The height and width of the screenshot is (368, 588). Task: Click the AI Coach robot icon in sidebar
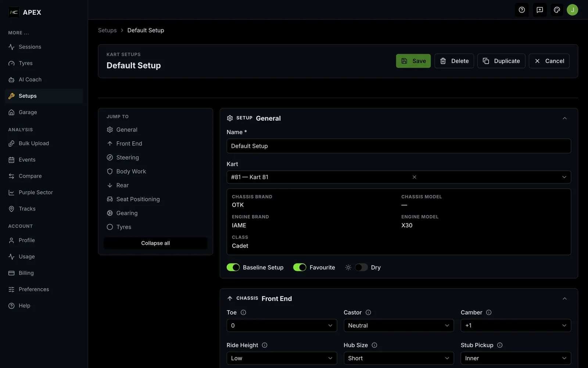[x=11, y=79]
